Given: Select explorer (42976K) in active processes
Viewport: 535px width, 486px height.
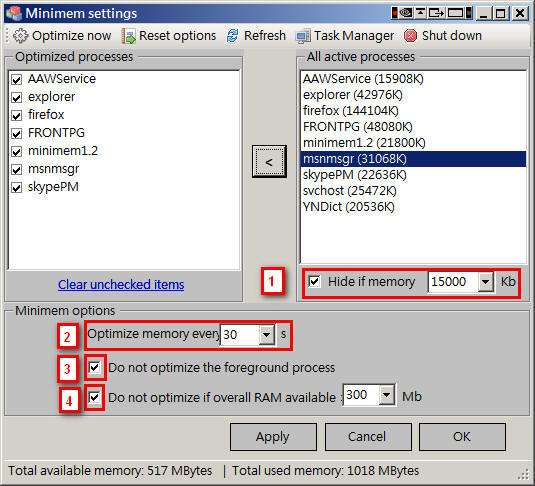Looking at the screenshot, I should point(413,95).
